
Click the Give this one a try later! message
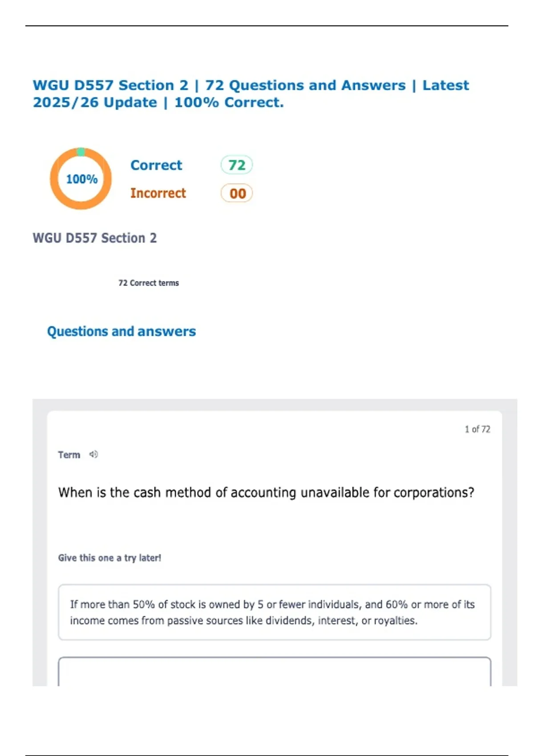(x=109, y=558)
